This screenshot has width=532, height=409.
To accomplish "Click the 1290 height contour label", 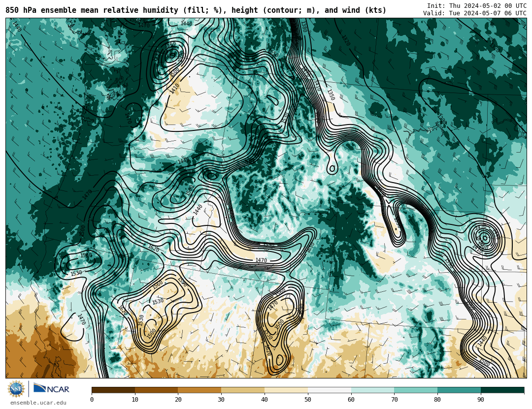I will tap(442, 120).
